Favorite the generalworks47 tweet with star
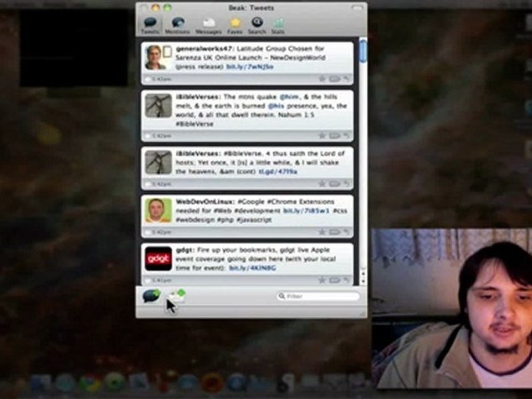The height and width of the screenshot is (399, 532). (322, 79)
